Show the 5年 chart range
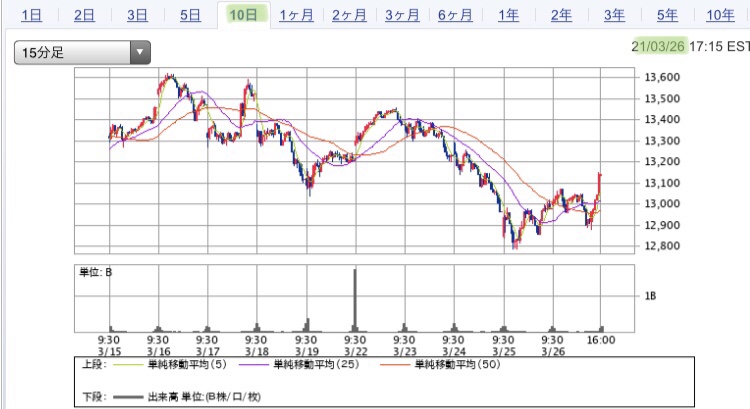 [x=667, y=15]
